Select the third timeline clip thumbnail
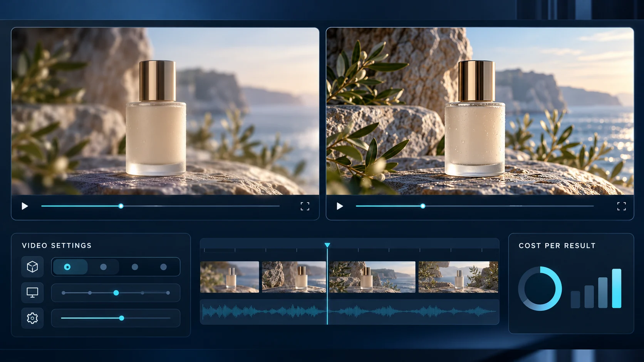The width and height of the screenshot is (644, 362). point(372,277)
